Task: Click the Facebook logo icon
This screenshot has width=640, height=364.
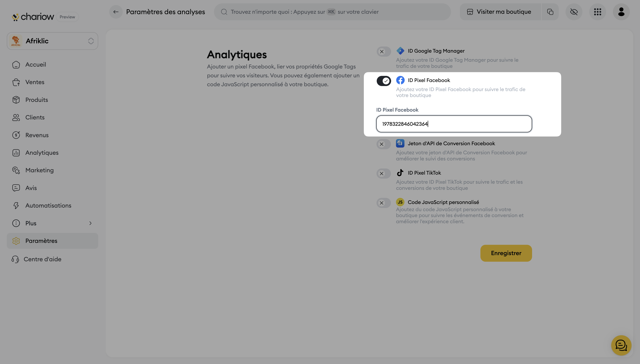Action: (x=400, y=80)
